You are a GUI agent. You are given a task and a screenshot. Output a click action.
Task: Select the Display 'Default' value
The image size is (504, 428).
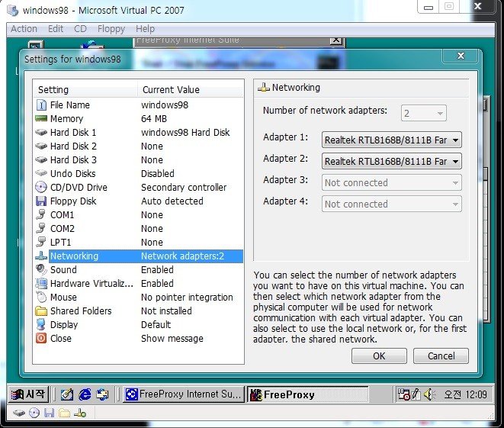(x=156, y=324)
